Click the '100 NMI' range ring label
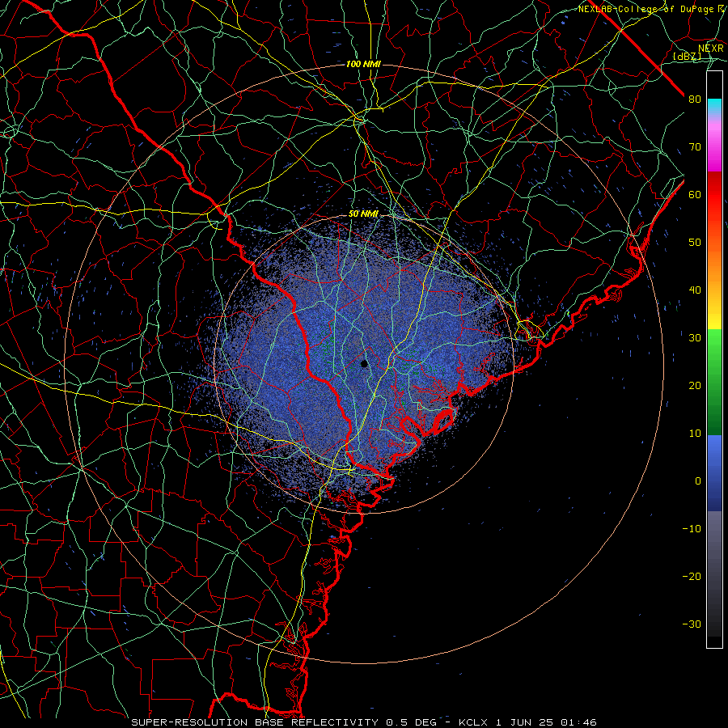 coord(363,64)
